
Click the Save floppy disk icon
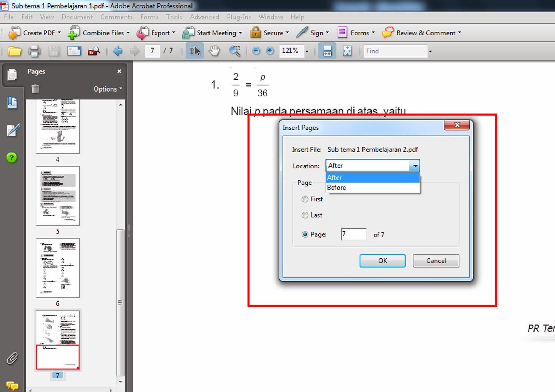click(x=54, y=51)
